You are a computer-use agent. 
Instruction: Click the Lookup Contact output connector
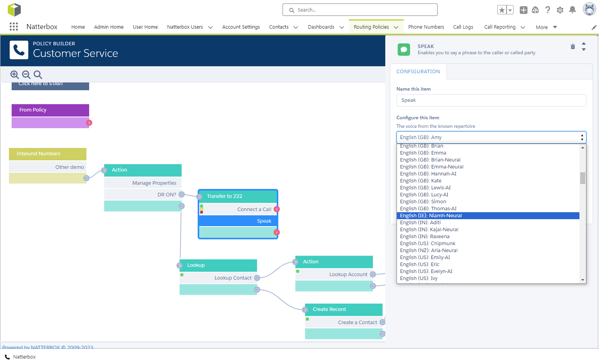click(257, 278)
